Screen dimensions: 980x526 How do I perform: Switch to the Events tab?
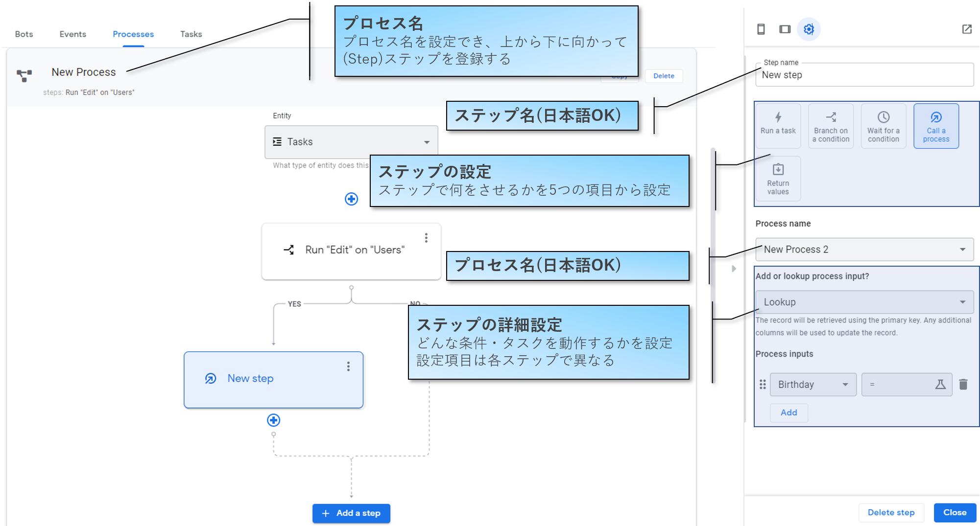coord(72,34)
